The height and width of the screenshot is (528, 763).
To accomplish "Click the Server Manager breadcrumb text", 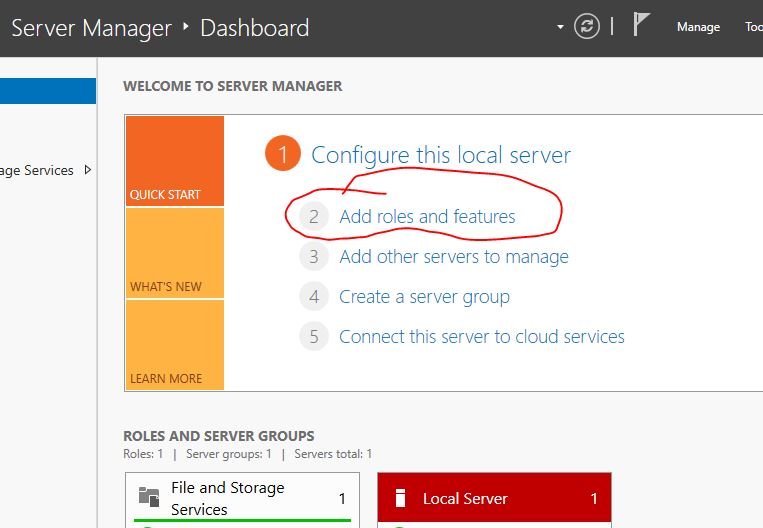I will coord(91,28).
